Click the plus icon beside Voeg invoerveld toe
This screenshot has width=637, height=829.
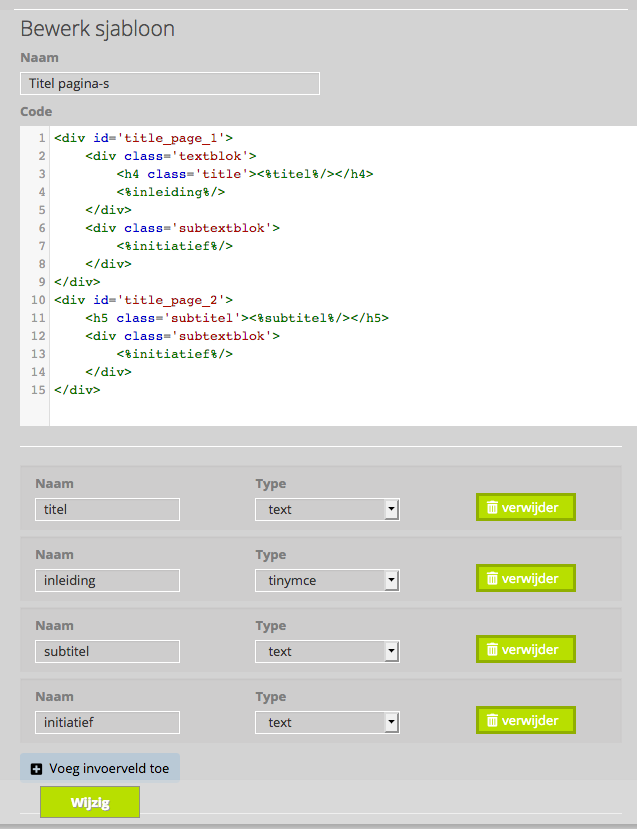tap(37, 769)
